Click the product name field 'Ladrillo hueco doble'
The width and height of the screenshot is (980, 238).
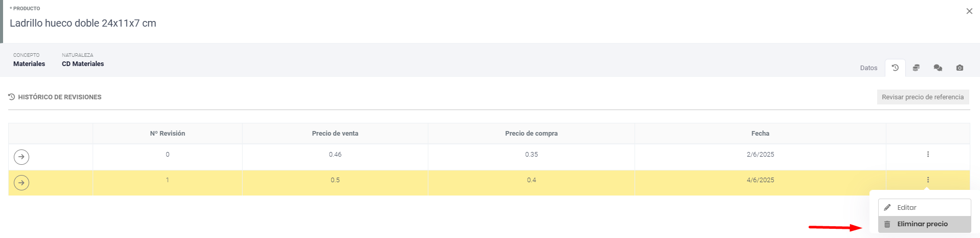(83, 23)
